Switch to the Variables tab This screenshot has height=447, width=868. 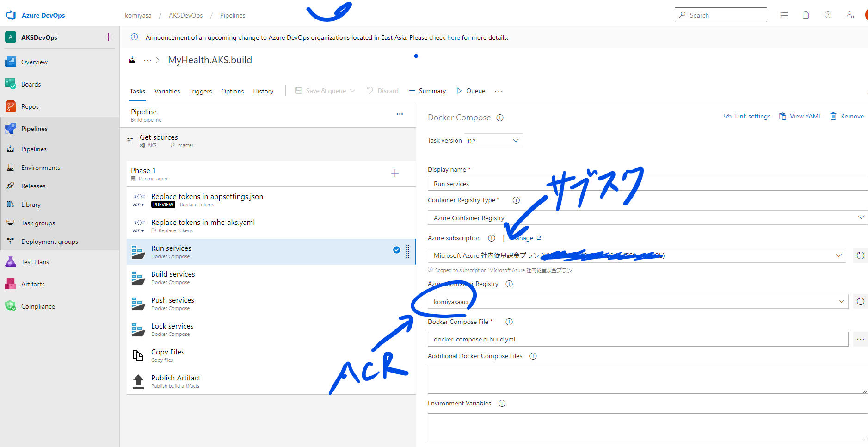coord(167,91)
